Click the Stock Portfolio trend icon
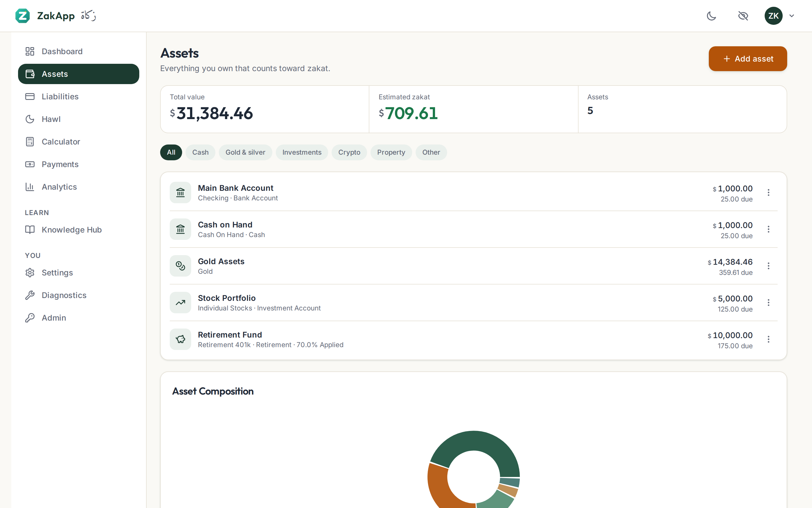This screenshot has height=508, width=812. (x=180, y=302)
